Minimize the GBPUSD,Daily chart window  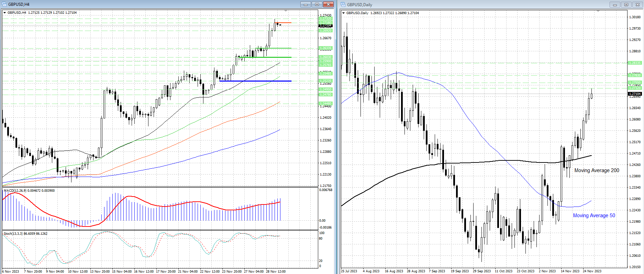pyautogui.click(x=615, y=5)
